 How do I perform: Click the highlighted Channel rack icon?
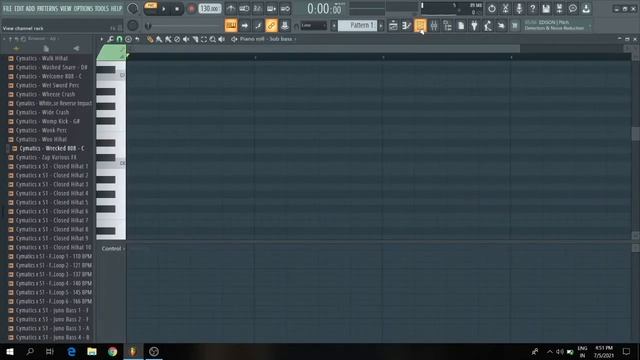coord(420,26)
